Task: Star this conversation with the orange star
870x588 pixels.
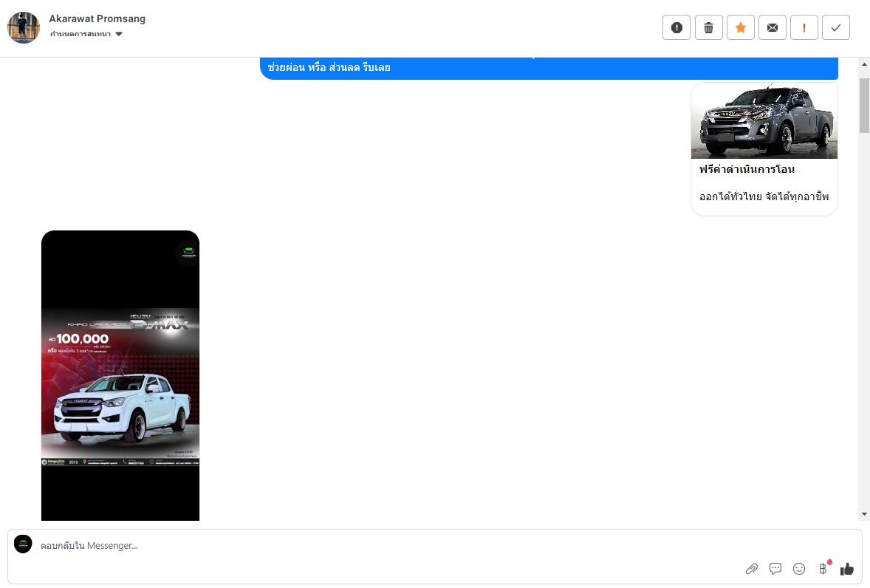Action: pyautogui.click(x=741, y=28)
